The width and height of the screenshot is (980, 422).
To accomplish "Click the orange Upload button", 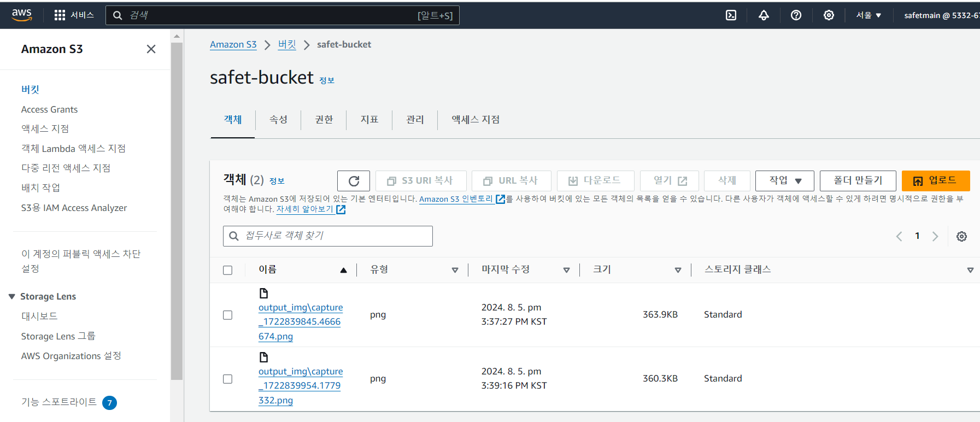I will [x=936, y=181].
